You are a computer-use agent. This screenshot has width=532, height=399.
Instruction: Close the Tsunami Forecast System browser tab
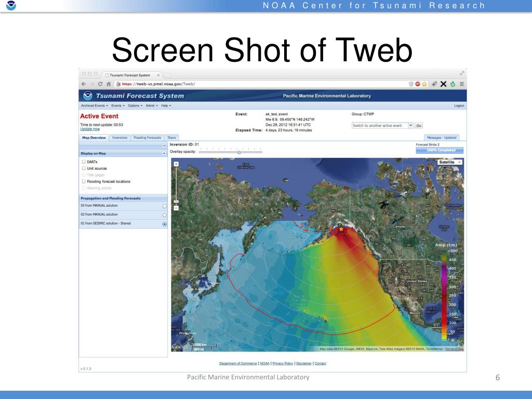(158, 75)
